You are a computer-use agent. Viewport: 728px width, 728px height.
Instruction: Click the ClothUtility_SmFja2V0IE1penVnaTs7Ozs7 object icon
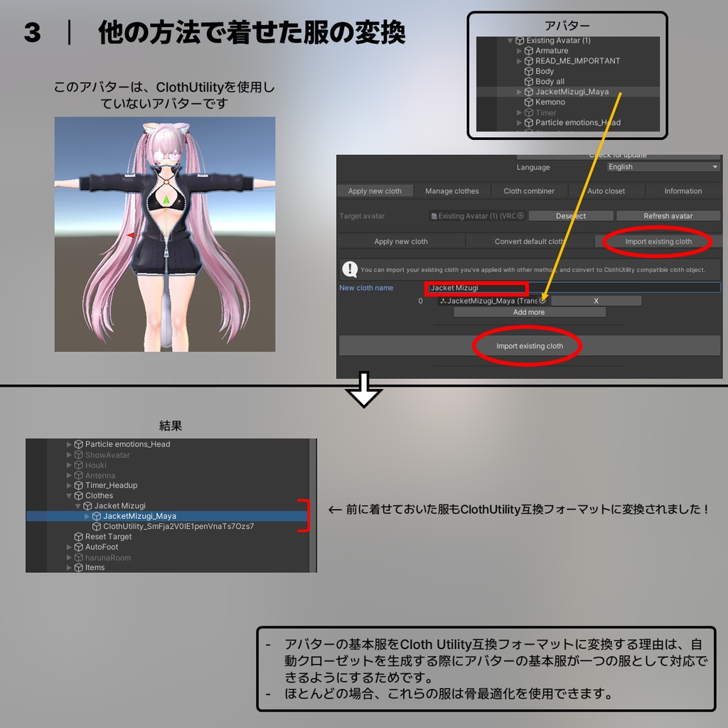tap(95, 526)
